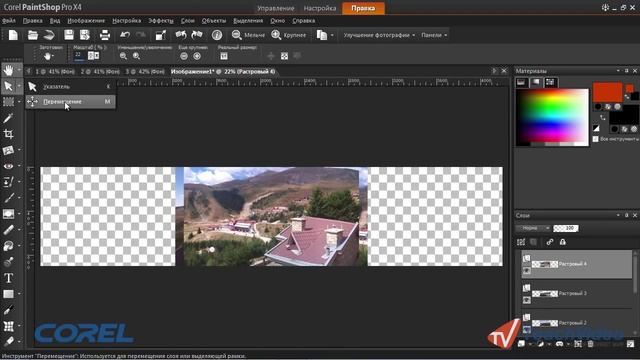This screenshot has width=640, height=360.
Task: Select the Red Eye tool
Action: 8,166
